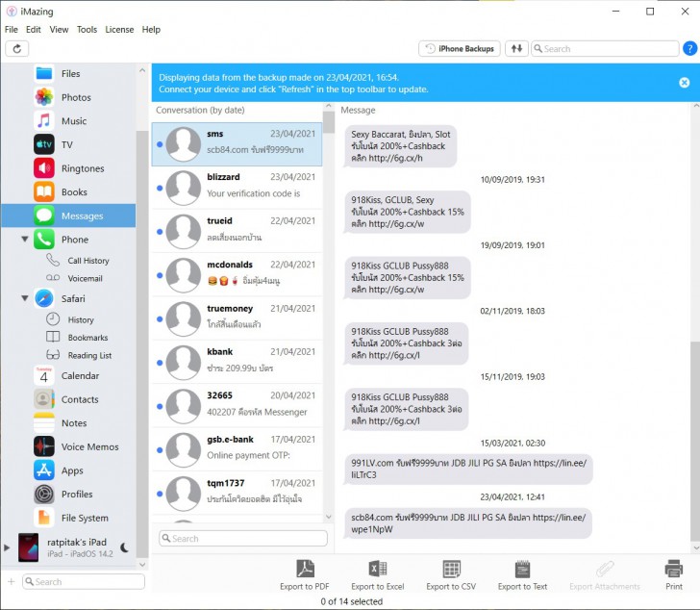
Task: Open the View menu
Action: tap(59, 30)
